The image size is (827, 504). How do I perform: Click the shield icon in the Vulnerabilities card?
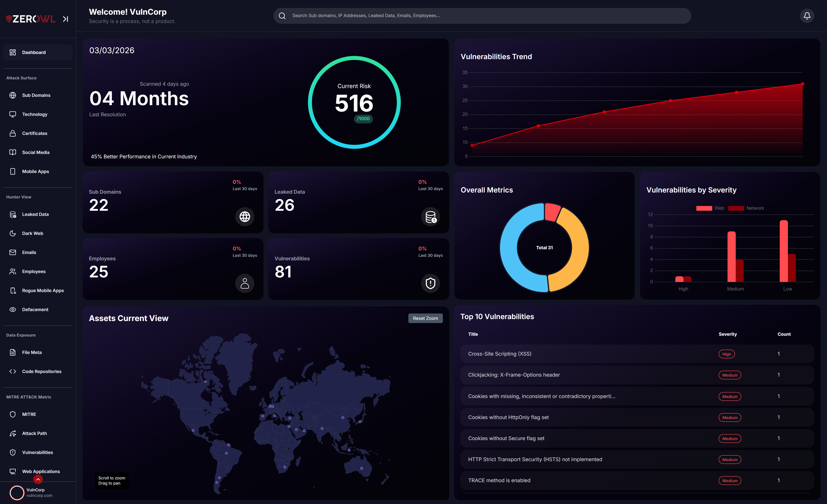point(430,283)
